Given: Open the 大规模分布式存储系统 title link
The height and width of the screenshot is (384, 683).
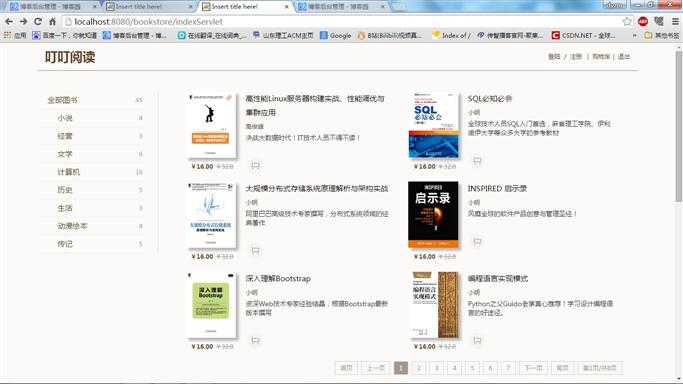Looking at the screenshot, I should click(317, 189).
